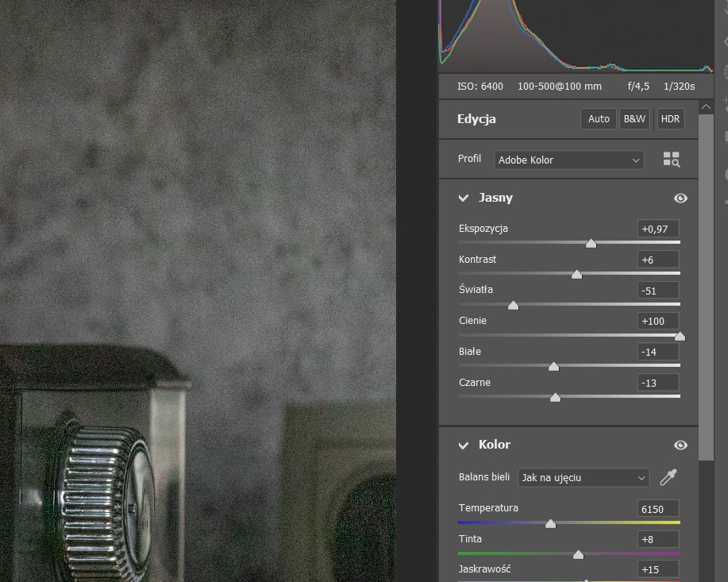The image size is (728, 582).
Task: Select the Światła value field -51
Action: 658,291
